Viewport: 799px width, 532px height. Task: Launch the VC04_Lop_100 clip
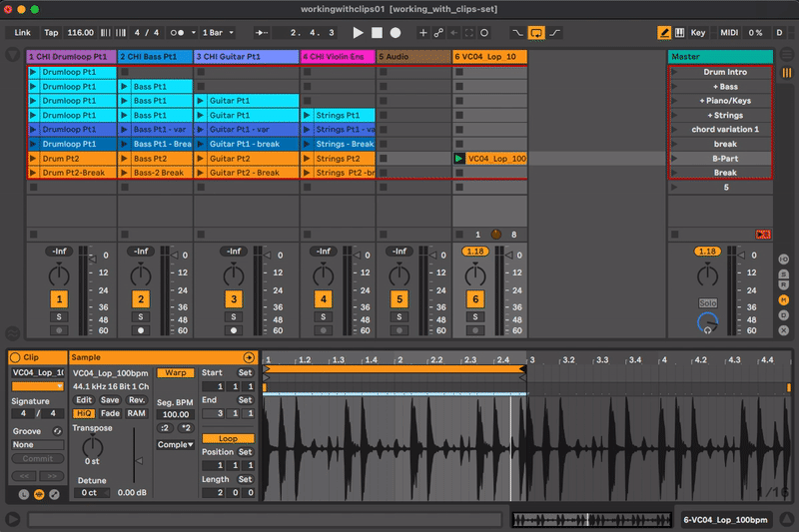coord(459,159)
